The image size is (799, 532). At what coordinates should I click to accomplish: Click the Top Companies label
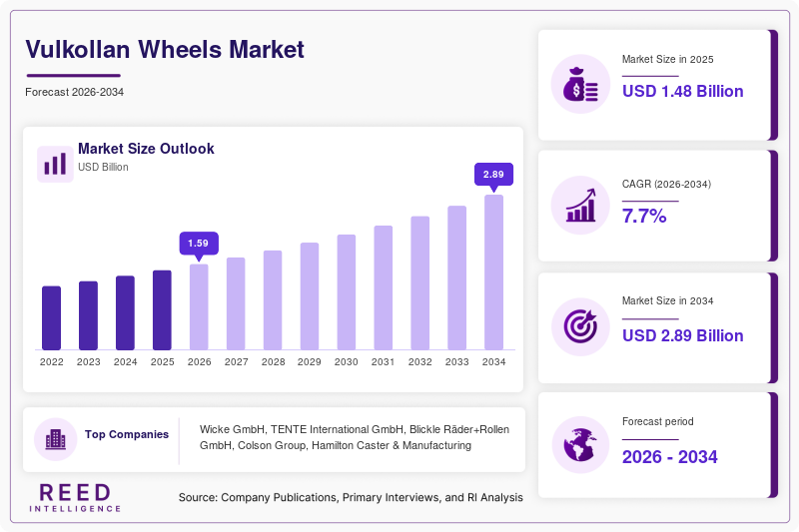click(x=127, y=434)
